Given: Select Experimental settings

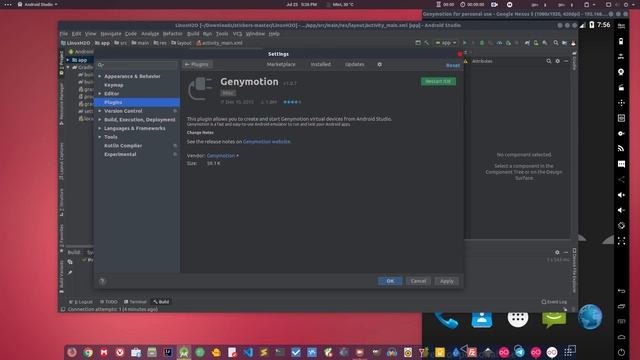Looking at the screenshot, I should [120, 154].
